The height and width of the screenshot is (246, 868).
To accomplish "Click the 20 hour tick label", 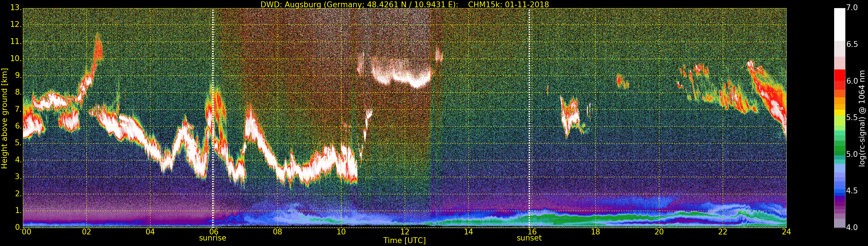I will tap(659, 232).
